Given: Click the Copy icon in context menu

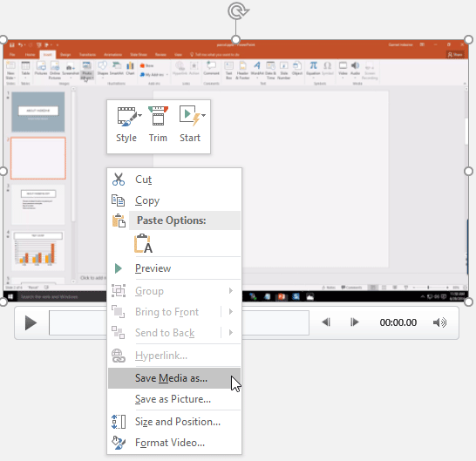Looking at the screenshot, I should (118, 200).
